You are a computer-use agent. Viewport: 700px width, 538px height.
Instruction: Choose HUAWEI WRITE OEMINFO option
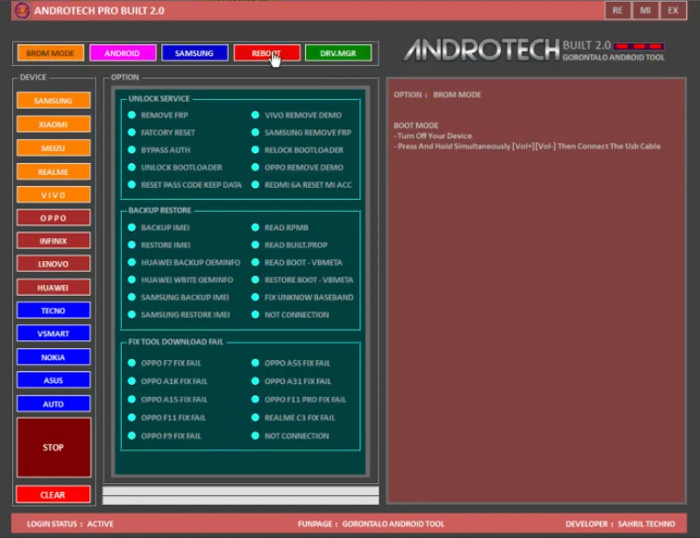(181, 280)
